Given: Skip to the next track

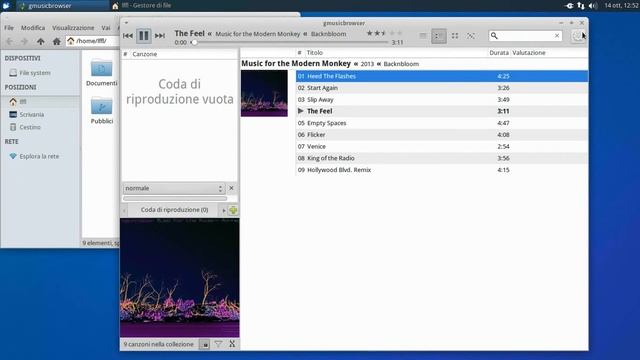Looking at the screenshot, I should point(160,36).
